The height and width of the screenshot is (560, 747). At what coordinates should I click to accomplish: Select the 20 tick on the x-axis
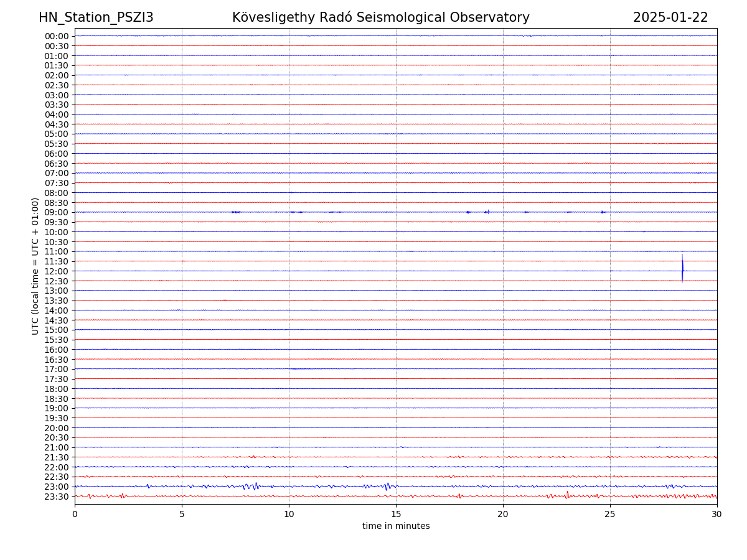pyautogui.click(x=503, y=514)
